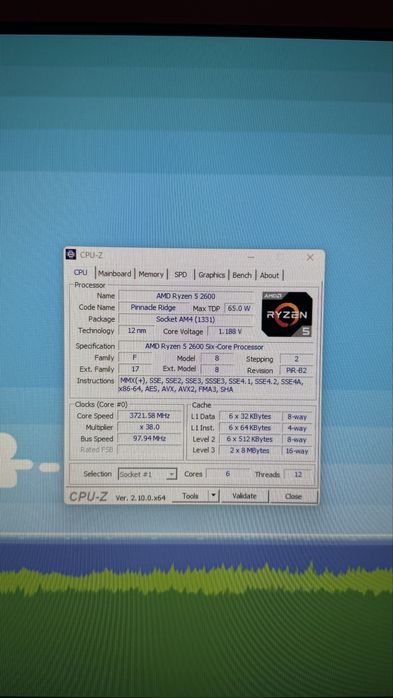The width and height of the screenshot is (393, 698).
Task: Click the Max TDP value 65.0 W
Action: pos(239,308)
